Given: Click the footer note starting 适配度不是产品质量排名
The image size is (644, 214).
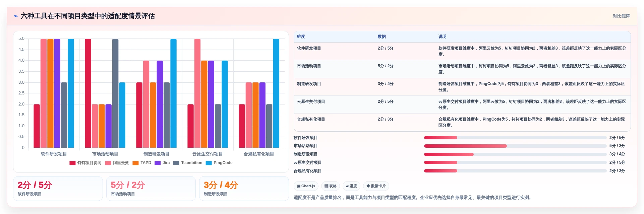Looking at the screenshot, I should click(x=413, y=198).
